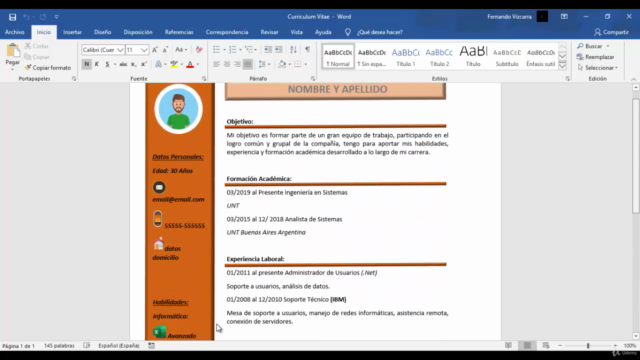Click Reemplazar button
The image size is (640, 360).
pos(596,57)
